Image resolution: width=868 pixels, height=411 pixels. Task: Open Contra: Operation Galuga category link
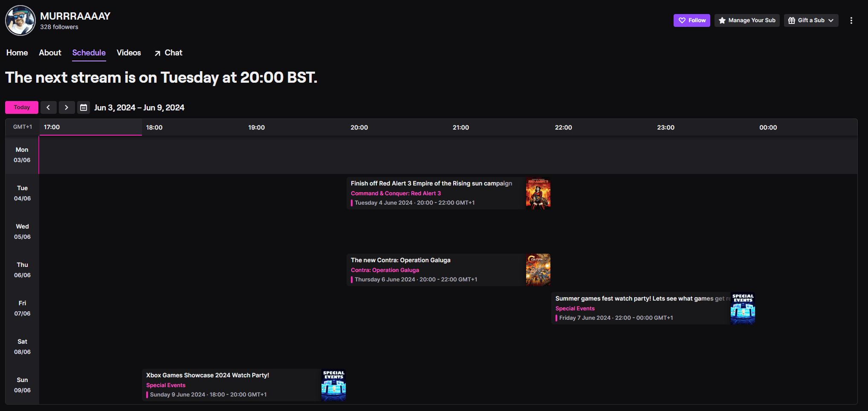385,270
